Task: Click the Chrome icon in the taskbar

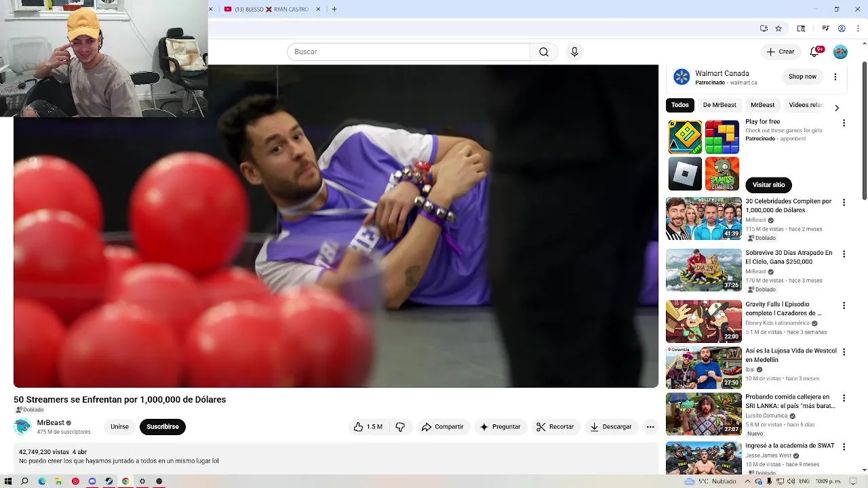Action: click(x=125, y=481)
